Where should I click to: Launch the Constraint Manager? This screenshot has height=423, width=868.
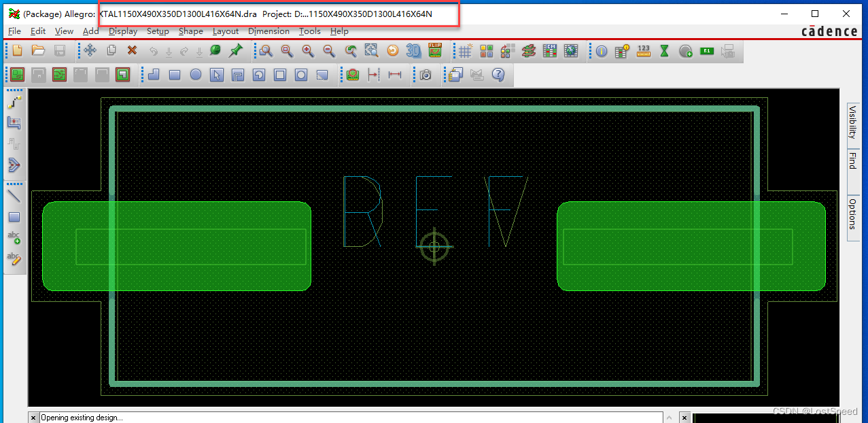click(551, 51)
